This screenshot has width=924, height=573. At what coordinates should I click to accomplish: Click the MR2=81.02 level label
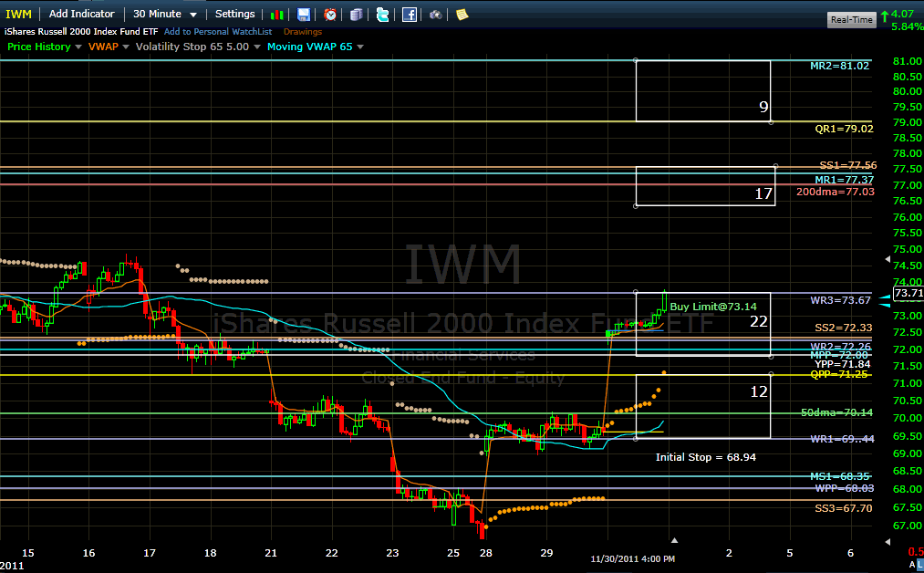(840, 66)
